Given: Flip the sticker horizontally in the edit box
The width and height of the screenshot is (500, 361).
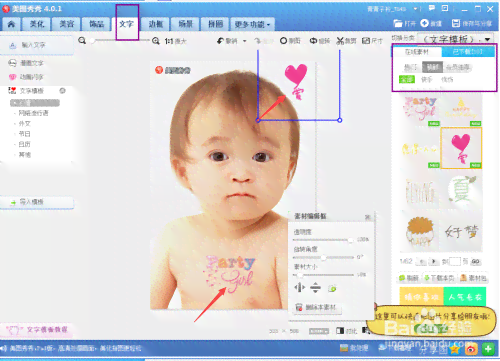Looking at the screenshot, I should (299, 287).
